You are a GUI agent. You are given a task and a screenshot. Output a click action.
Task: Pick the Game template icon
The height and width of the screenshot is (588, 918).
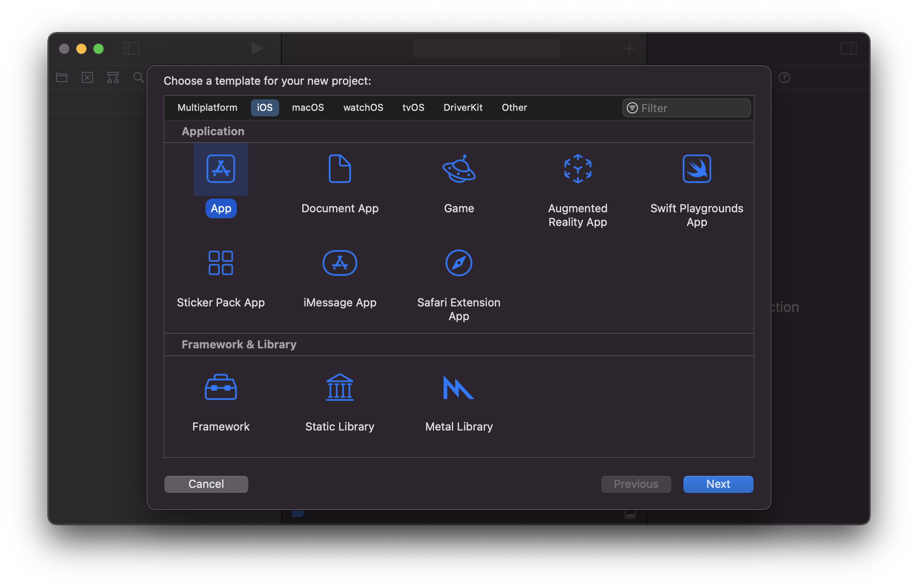[x=459, y=169]
